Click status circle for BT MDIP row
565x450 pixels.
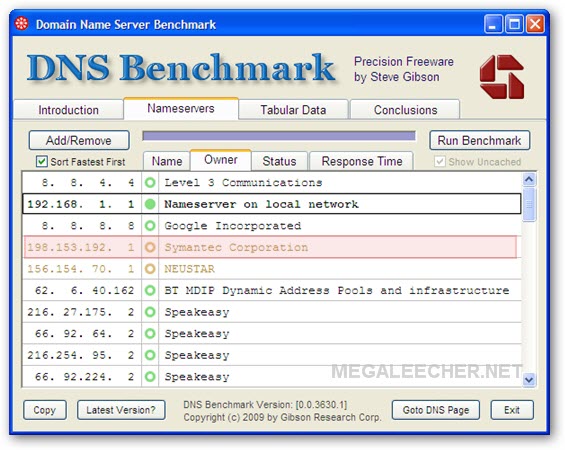tap(150, 290)
